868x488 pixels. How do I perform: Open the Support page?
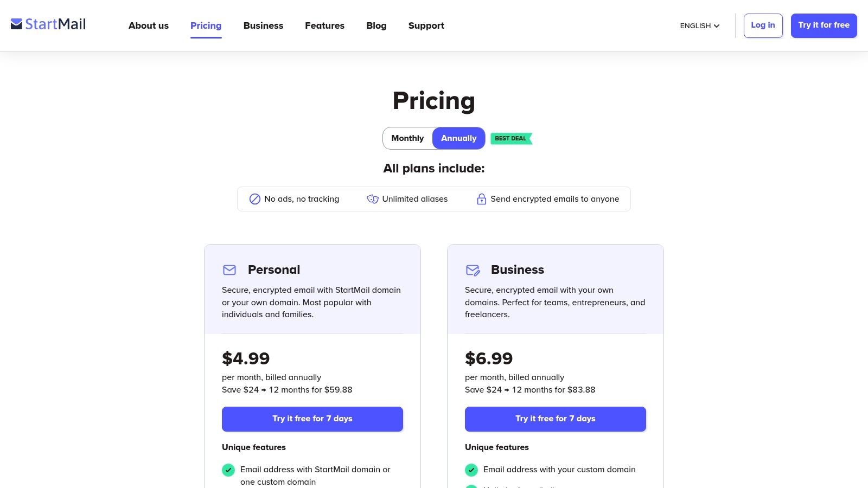tap(426, 25)
